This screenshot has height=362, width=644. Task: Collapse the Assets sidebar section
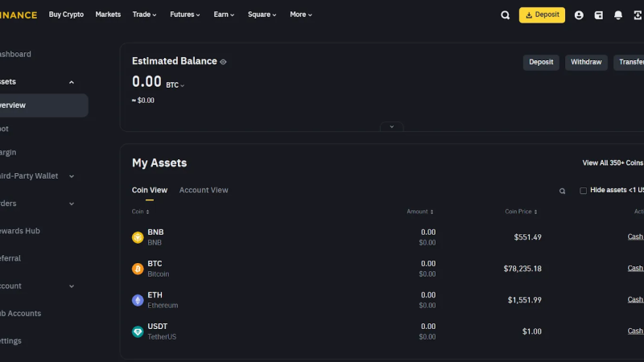(72, 82)
